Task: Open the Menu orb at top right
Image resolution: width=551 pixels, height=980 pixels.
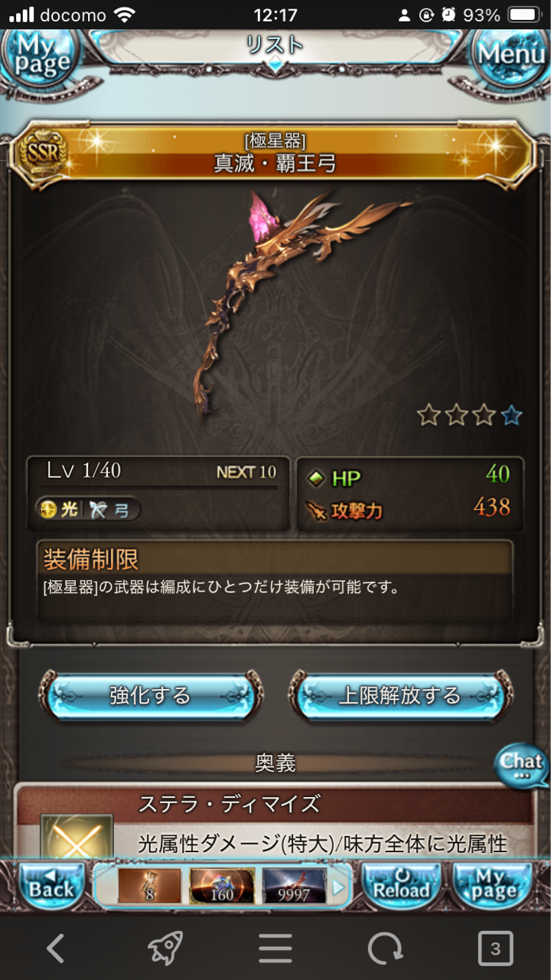Action: 511,54
